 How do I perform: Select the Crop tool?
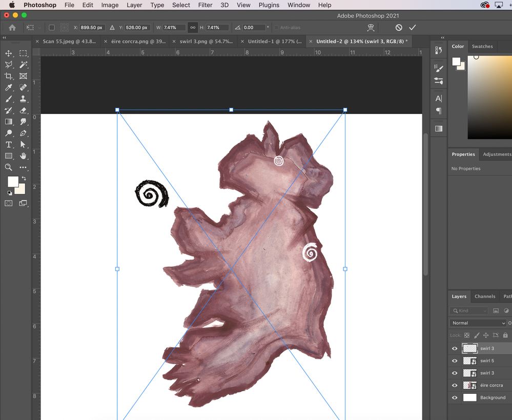coord(9,76)
